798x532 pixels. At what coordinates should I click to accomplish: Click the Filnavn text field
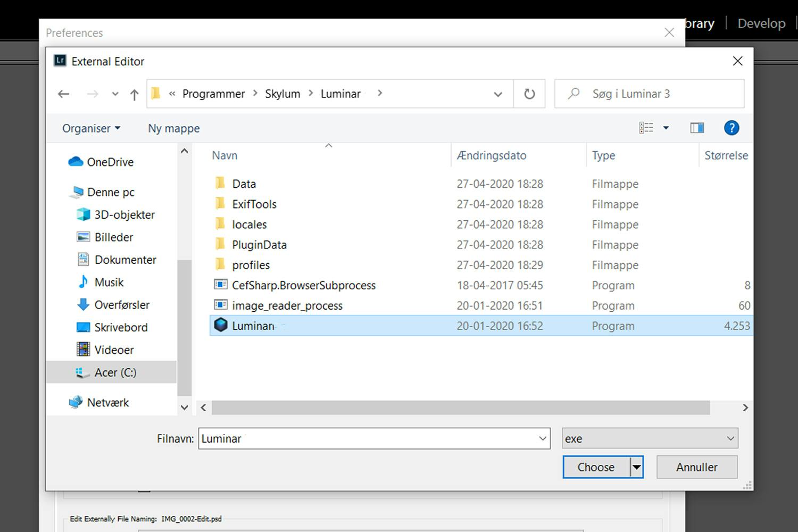375,438
